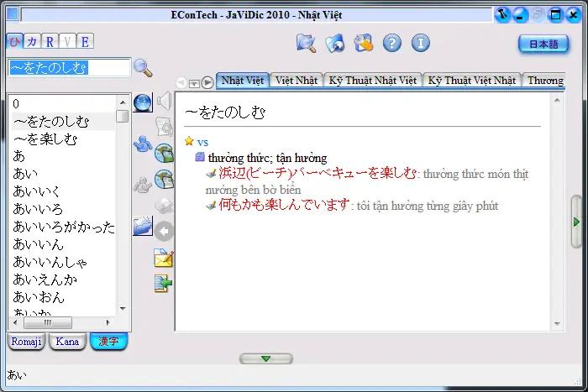Select あいいろがかった in the word list
Viewport: 588px width, 392px height.
(63, 227)
